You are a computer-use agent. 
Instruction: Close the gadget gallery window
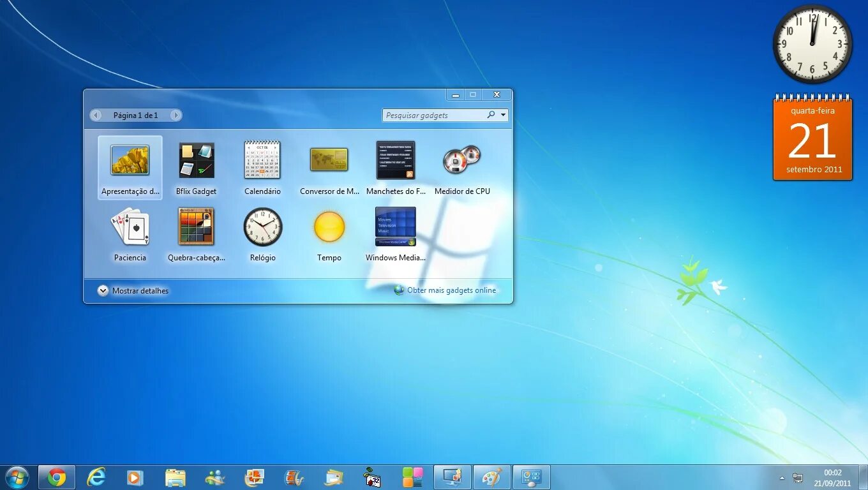click(x=497, y=94)
